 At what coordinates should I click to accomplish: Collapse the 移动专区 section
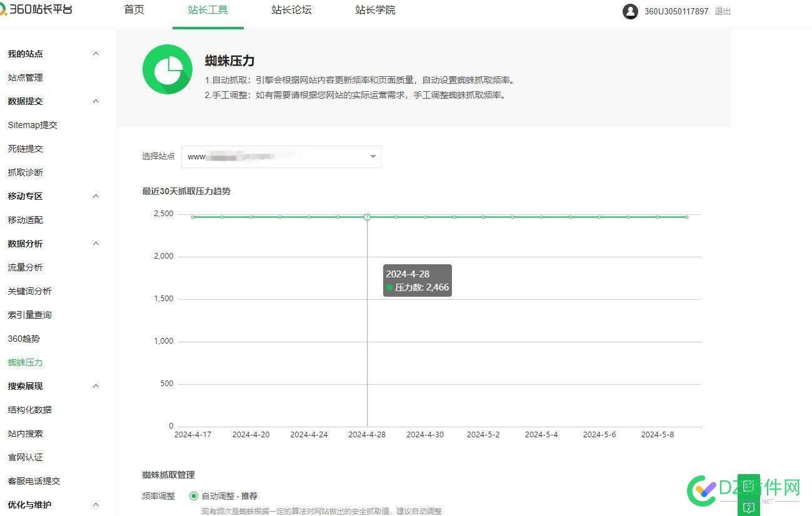(96, 196)
